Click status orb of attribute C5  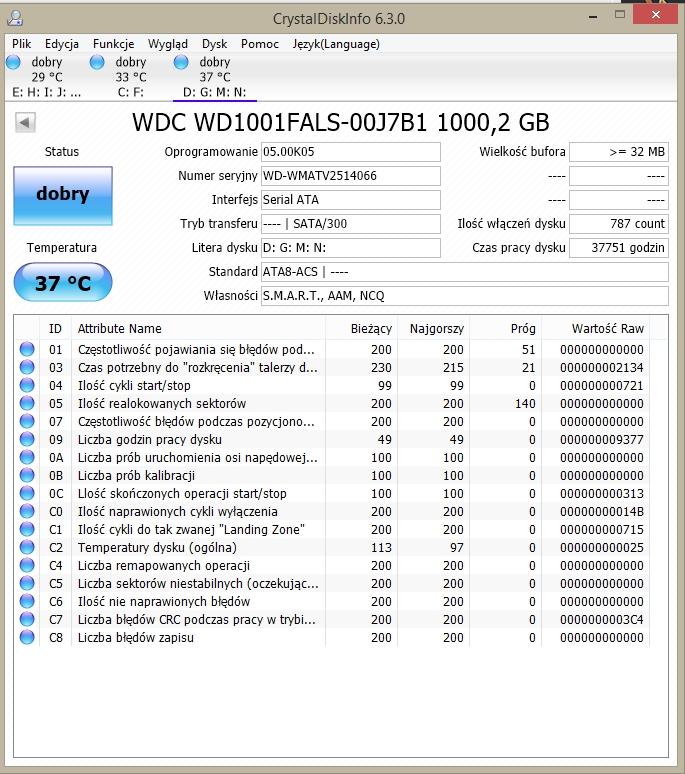tap(27, 583)
